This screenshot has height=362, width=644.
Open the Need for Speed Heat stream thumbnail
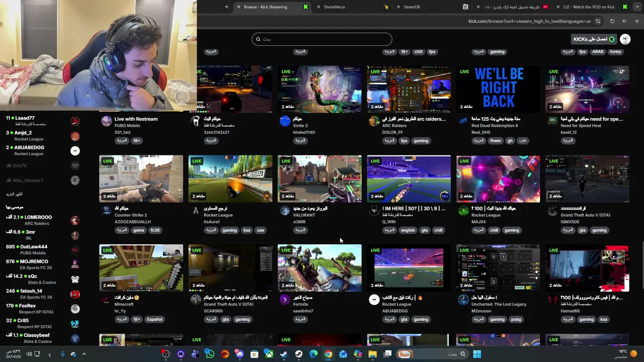(x=587, y=89)
